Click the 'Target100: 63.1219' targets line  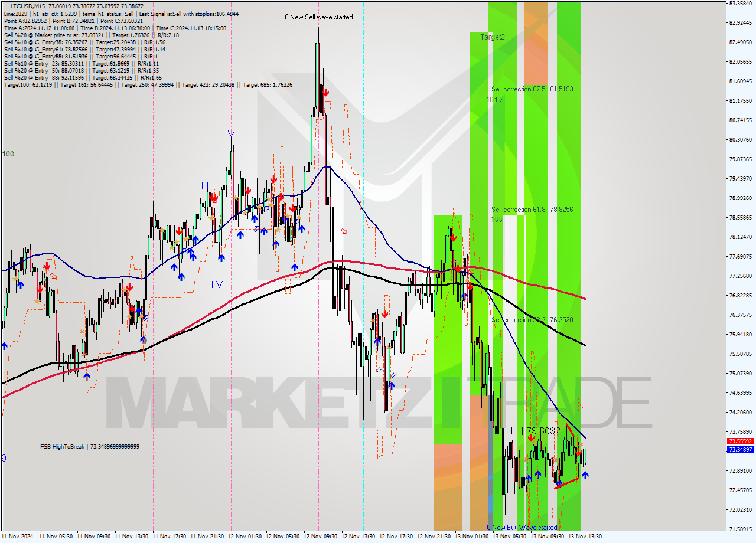click(x=148, y=85)
